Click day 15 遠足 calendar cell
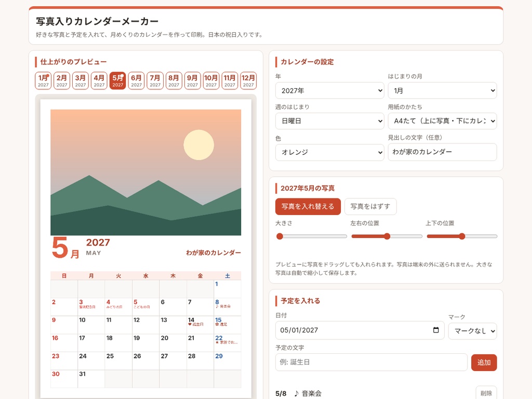Screen dimensions: 532x399 coord(228,325)
